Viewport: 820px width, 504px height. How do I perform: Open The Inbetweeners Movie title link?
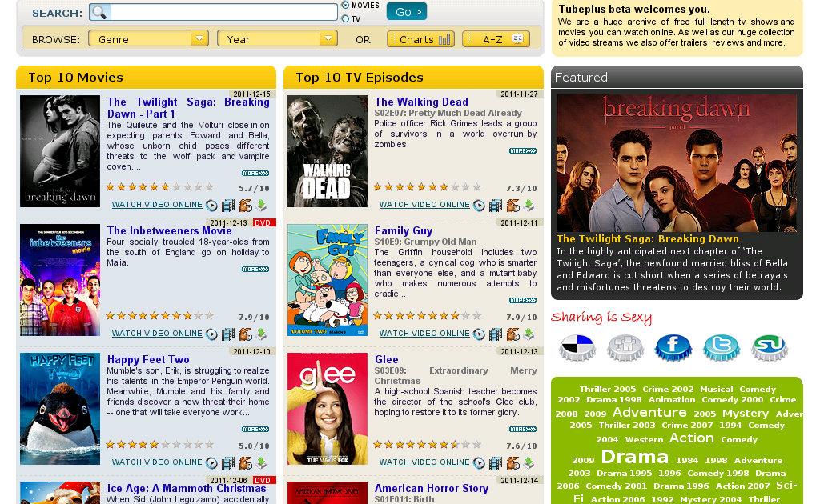[170, 231]
